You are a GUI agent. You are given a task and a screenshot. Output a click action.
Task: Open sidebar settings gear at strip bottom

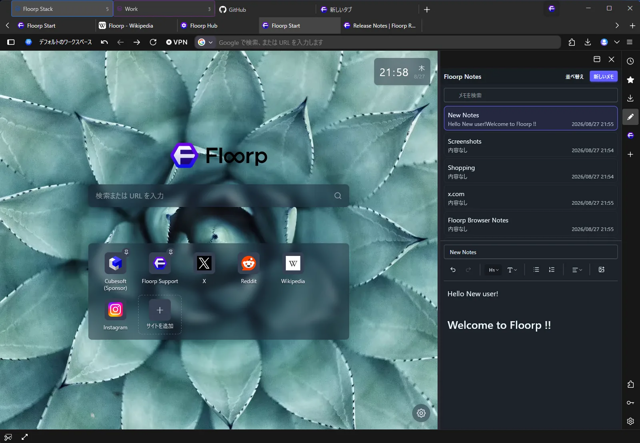point(630,421)
